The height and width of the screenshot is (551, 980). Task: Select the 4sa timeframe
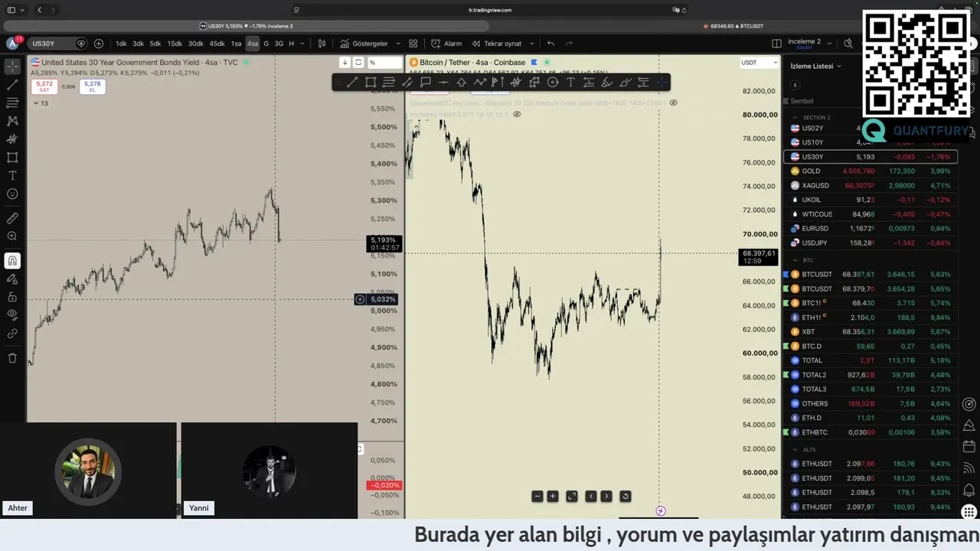tap(253, 44)
